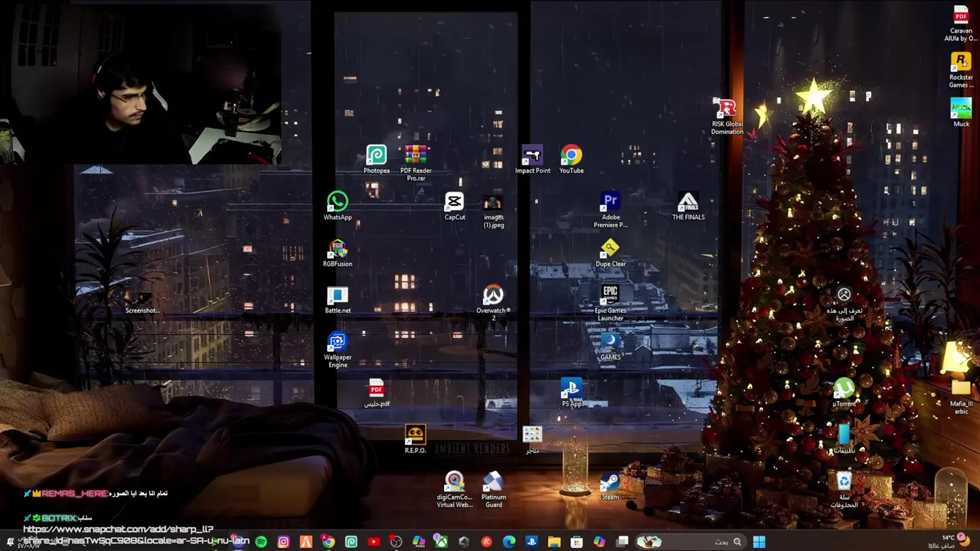Open Photopea pinned on the taskbar

click(351, 542)
